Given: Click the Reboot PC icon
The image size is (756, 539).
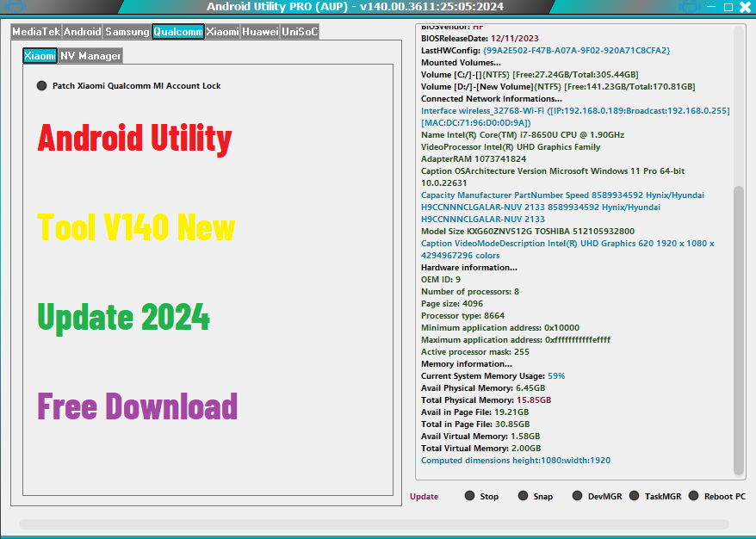Looking at the screenshot, I should pyautogui.click(x=695, y=496).
